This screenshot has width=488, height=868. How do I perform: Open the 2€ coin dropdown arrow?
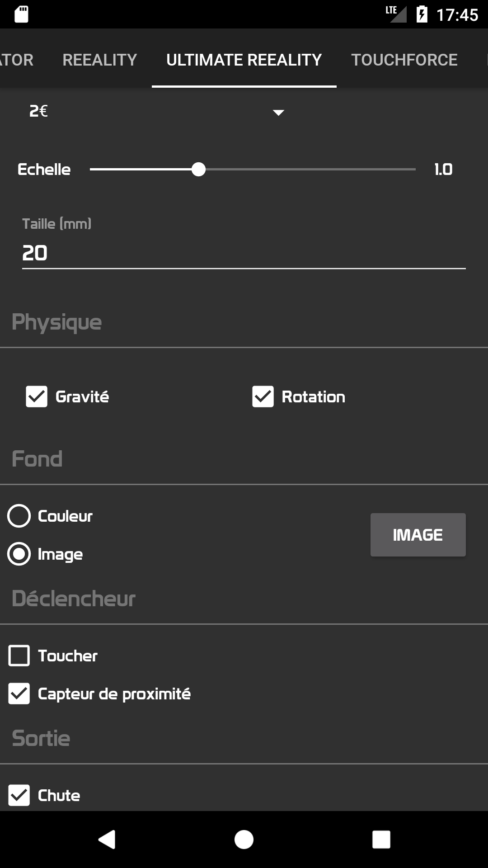278,112
